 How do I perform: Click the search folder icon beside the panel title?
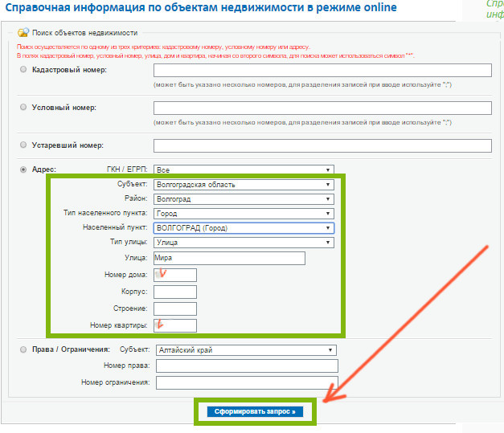(23, 33)
